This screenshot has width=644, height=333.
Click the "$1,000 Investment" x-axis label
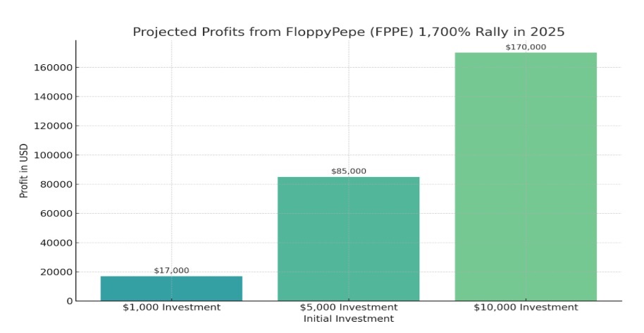pyautogui.click(x=171, y=307)
